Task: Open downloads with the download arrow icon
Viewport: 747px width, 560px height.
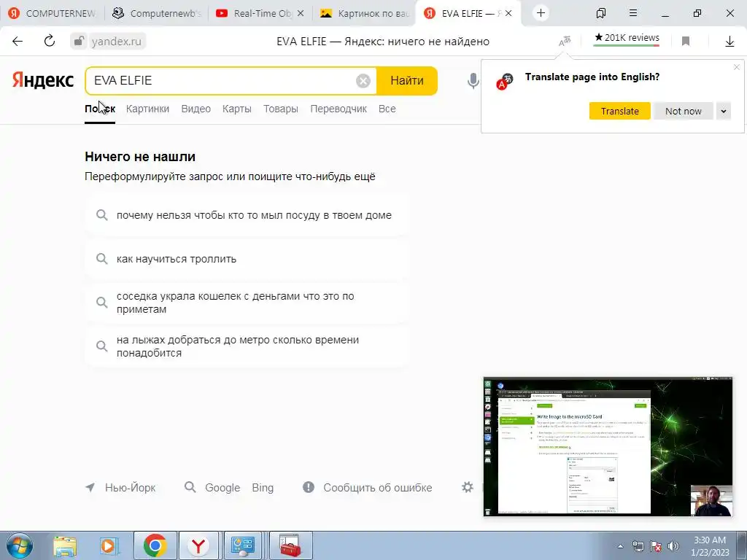Action: [x=729, y=42]
